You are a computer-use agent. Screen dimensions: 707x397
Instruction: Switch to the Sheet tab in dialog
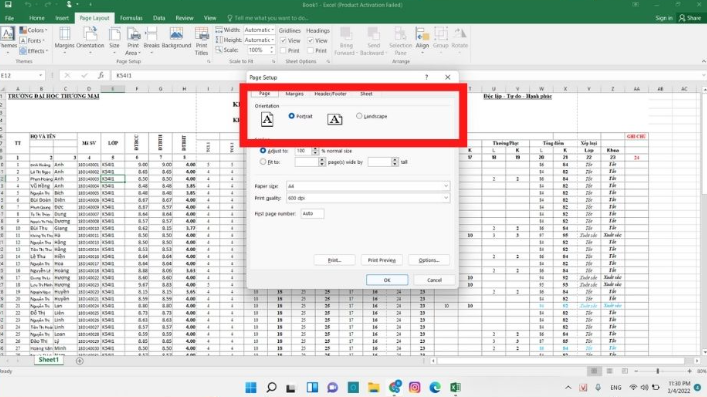(366, 94)
